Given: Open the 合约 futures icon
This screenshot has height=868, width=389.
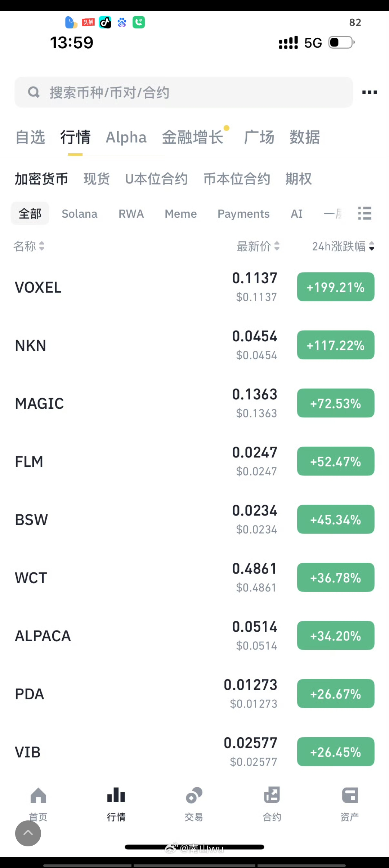Looking at the screenshot, I should pos(272,796).
